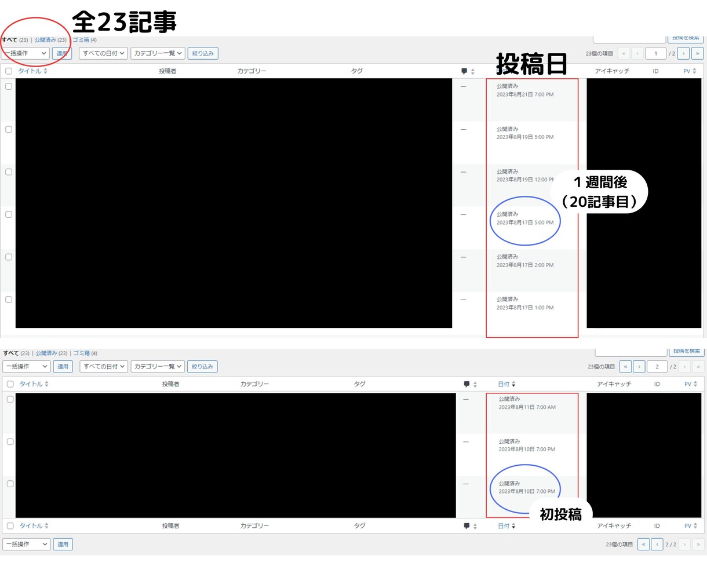707x588 pixels.
Task: Select all posts checkbox on page 1 list header
Action: [x=9, y=71]
